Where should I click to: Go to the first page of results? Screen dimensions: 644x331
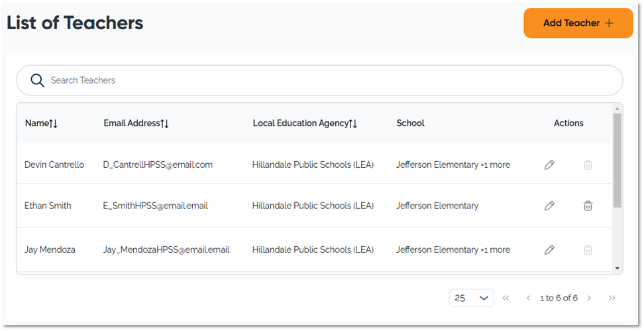pos(506,298)
